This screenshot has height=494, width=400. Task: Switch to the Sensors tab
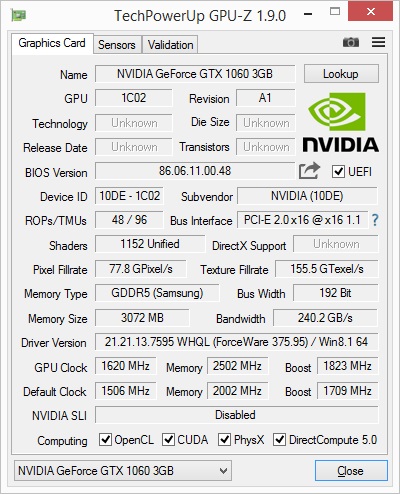pos(117,45)
